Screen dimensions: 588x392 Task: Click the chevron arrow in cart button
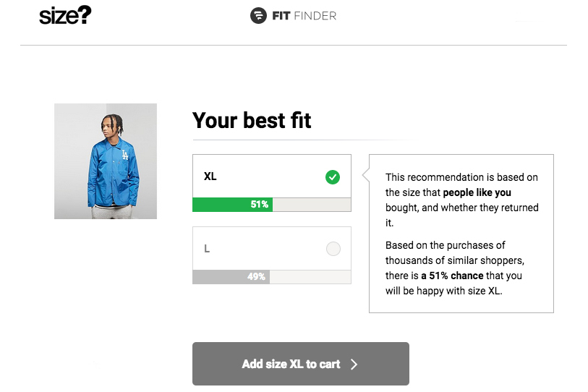354,365
